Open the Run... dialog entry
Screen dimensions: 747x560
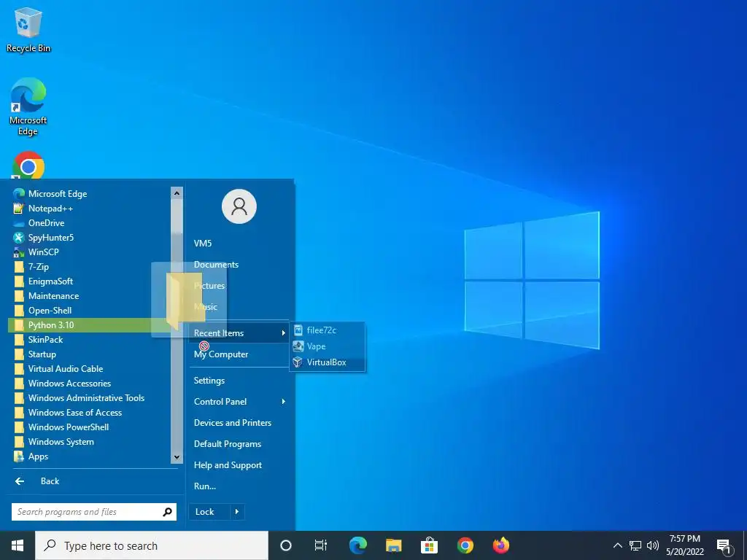pyautogui.click(x=205, y=486)
